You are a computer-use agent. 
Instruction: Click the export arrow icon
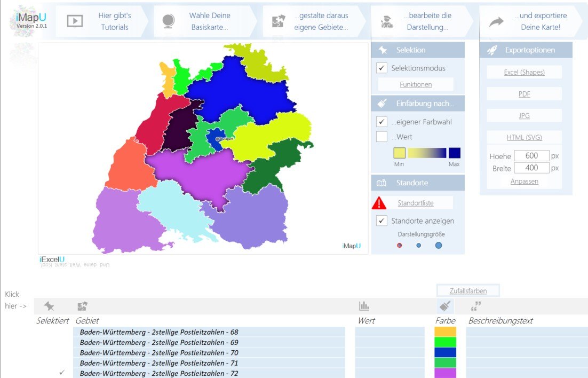click(496, 21)
